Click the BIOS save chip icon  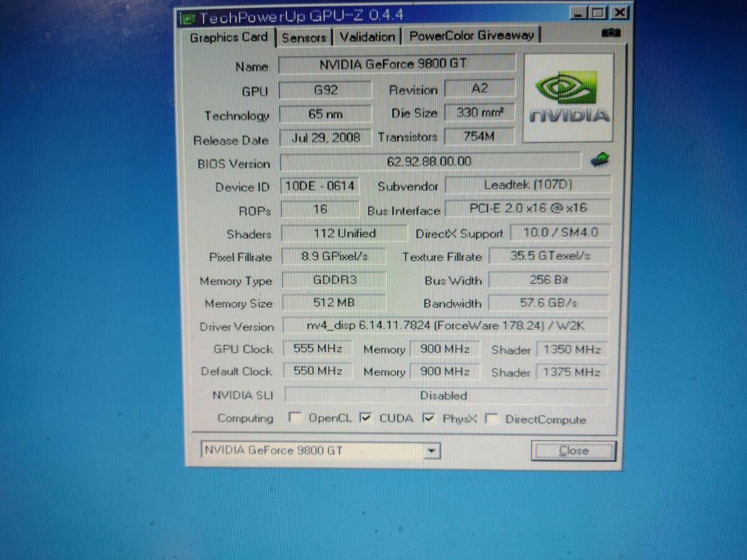pos(600,160)
